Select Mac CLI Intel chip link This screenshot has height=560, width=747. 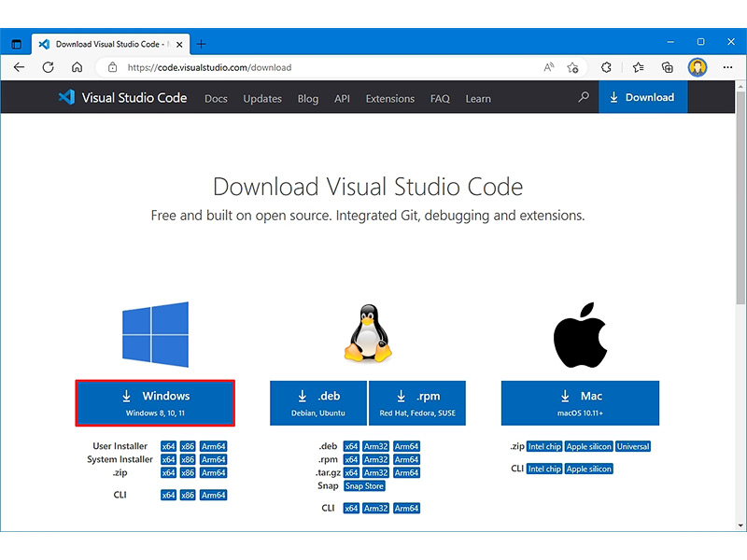point(544,469)
